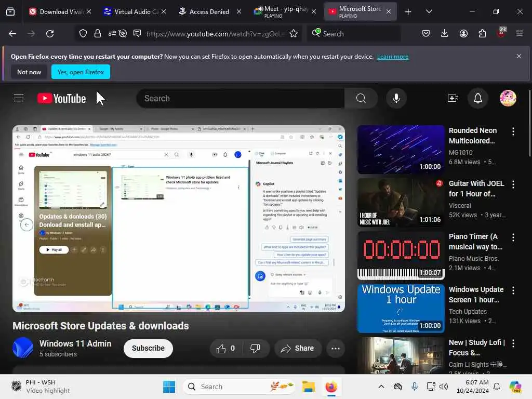Open the Firefox View icon

coord(10,11)
